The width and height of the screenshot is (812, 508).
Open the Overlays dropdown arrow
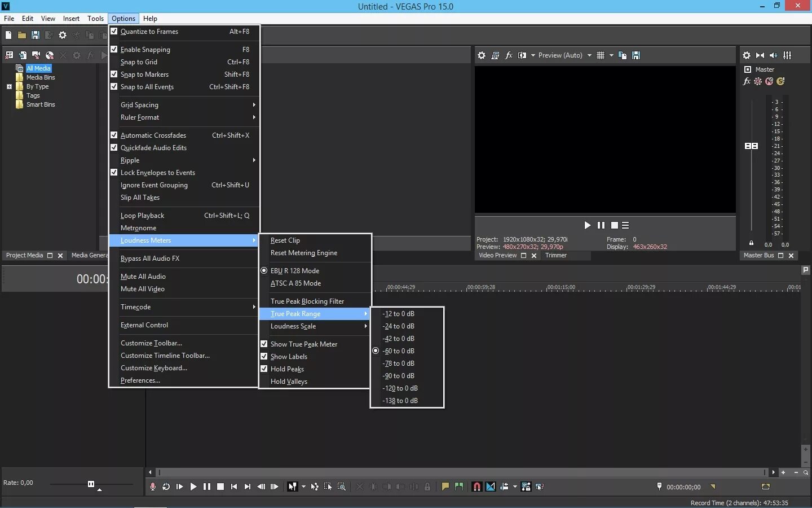click(611, 55)
